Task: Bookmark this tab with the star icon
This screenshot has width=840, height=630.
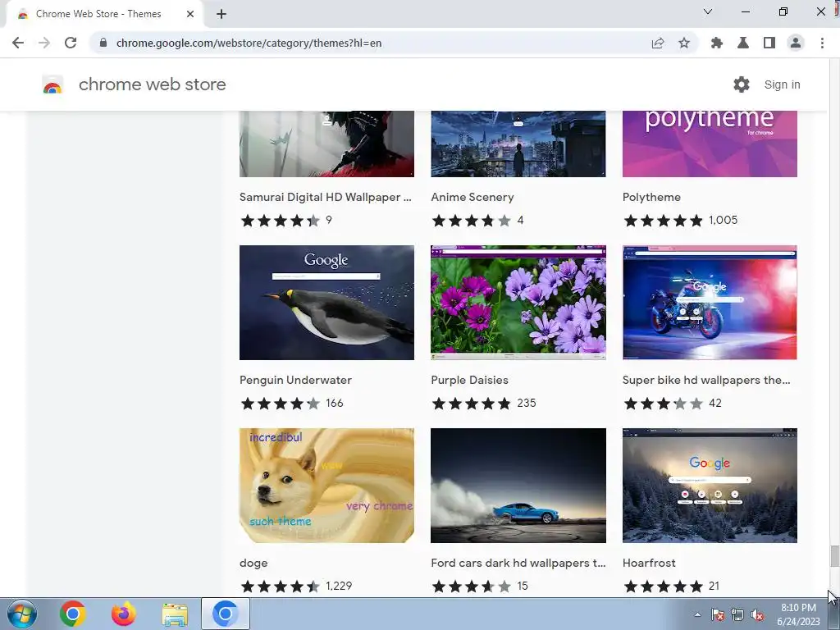Action: 684,43
